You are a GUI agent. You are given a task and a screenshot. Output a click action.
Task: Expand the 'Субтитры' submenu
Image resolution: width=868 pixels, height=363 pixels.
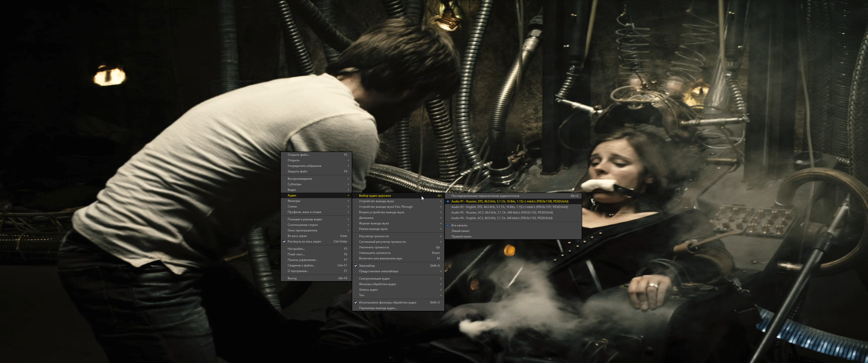point(316,184)
